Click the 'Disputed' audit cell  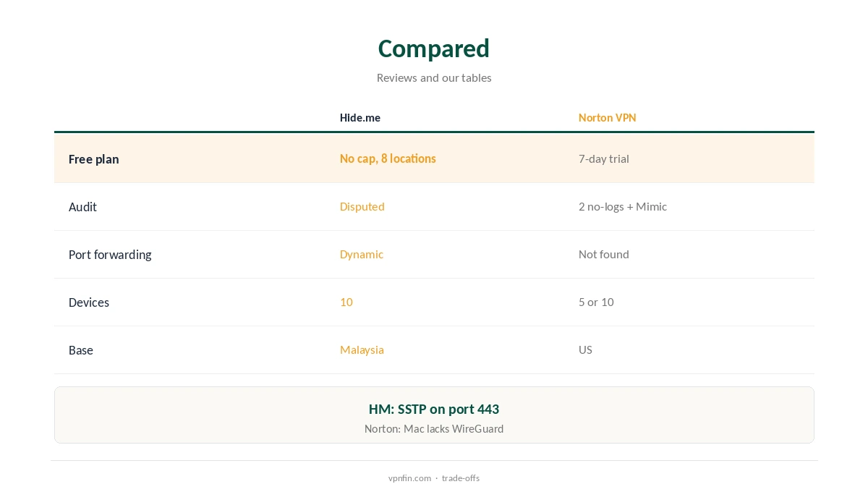tap(362, 206)
